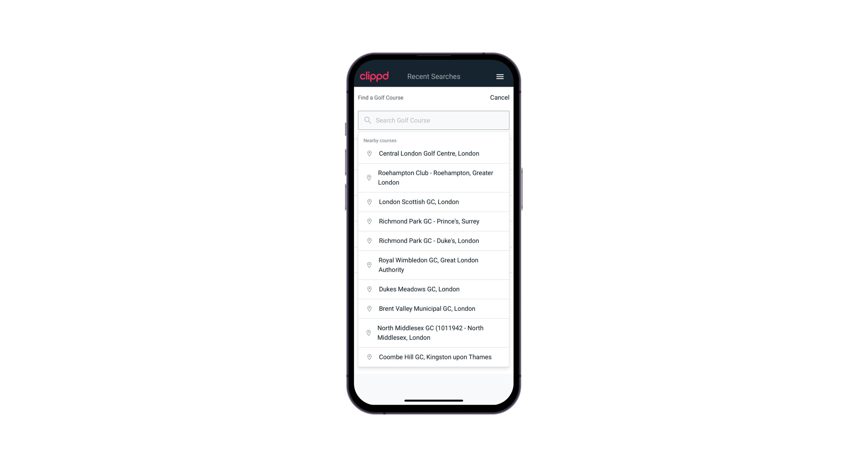
Task: Click the location pin icon for Coombe Hill GC
Action: (368, 357)
